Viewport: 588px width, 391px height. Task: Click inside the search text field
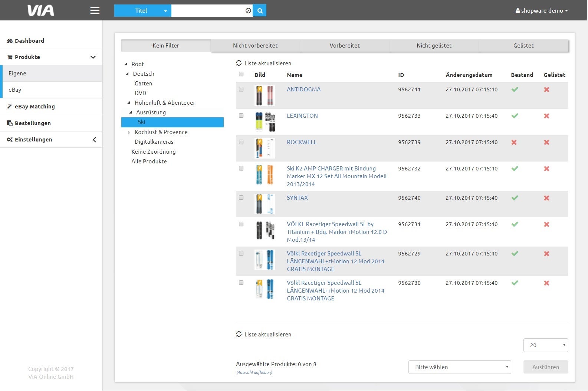pos(208,11)
